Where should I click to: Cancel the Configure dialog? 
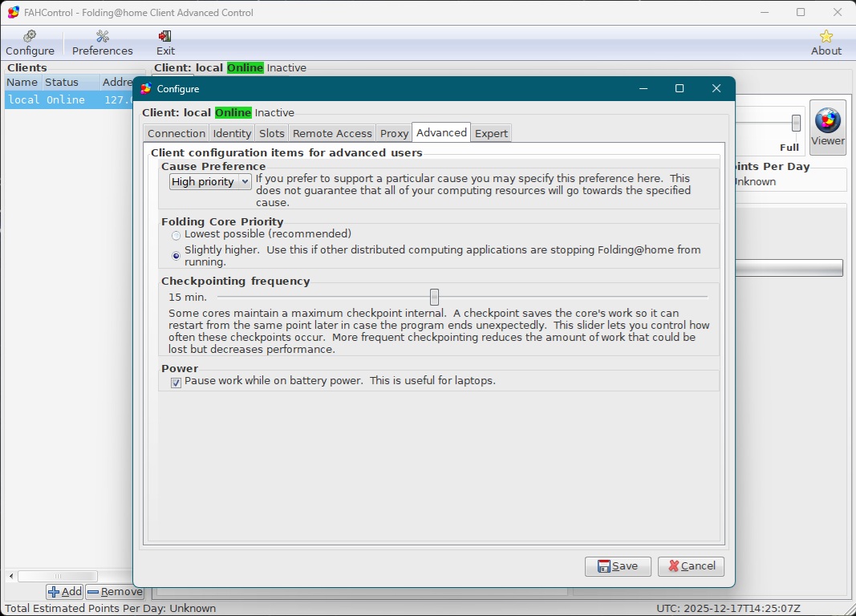click(691, 566)
